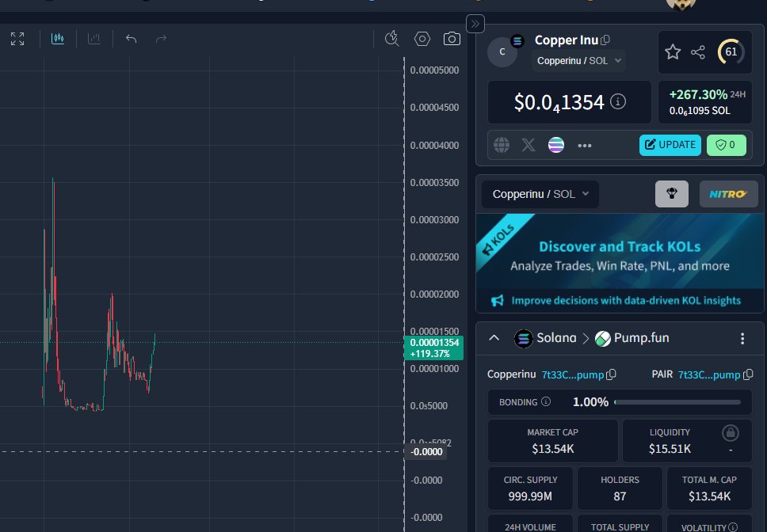Show BONDING info tooltip

[546, 401]
